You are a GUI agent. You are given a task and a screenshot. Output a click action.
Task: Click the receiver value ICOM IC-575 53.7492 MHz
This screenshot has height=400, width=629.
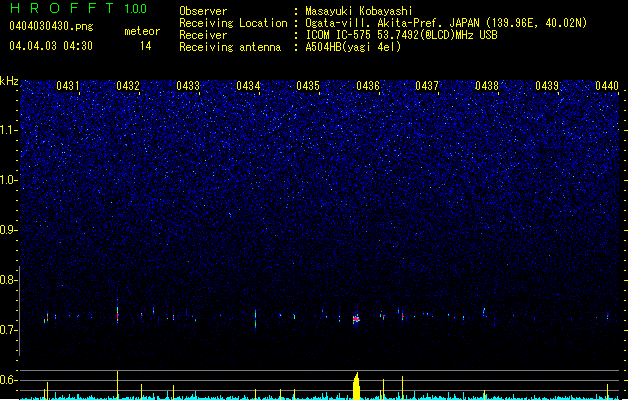(401, 35)
